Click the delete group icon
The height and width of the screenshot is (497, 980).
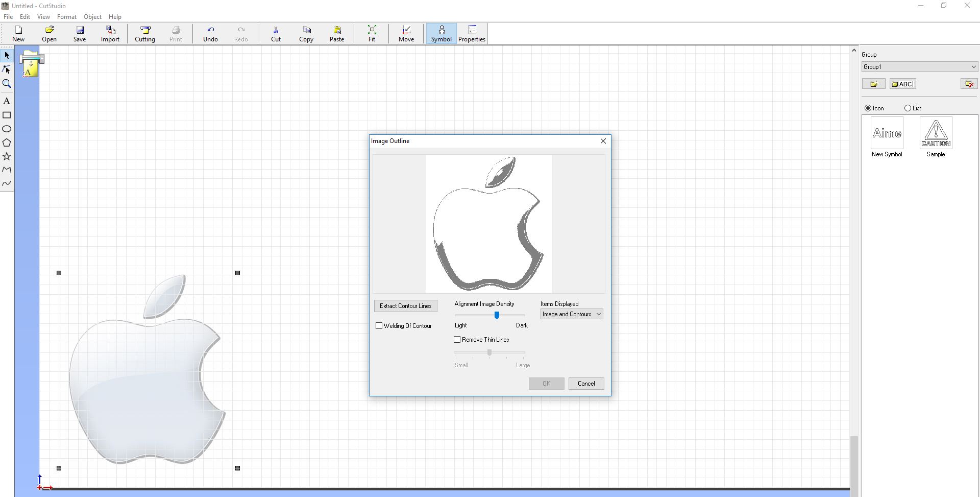[969, 84]
